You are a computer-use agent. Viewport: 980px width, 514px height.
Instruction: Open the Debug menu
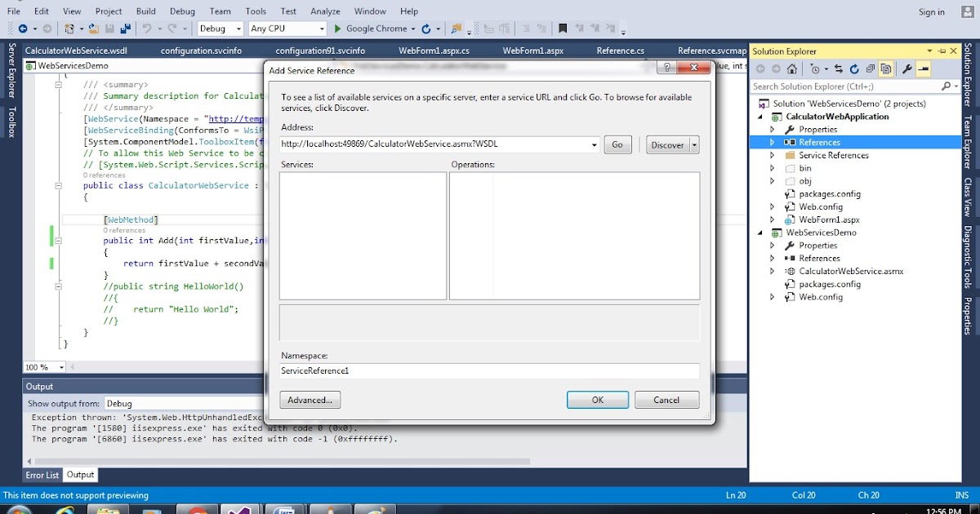pyautogui.click(x=182, y=11)
